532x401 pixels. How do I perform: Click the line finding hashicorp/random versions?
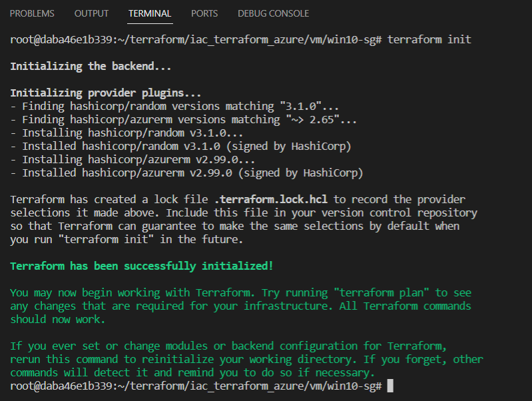point(174,107)
